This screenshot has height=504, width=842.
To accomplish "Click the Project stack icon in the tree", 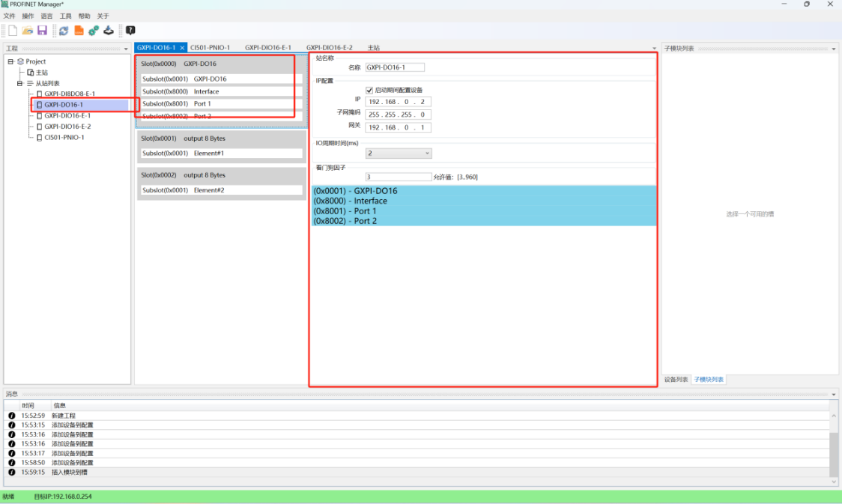I will (20, 61).
